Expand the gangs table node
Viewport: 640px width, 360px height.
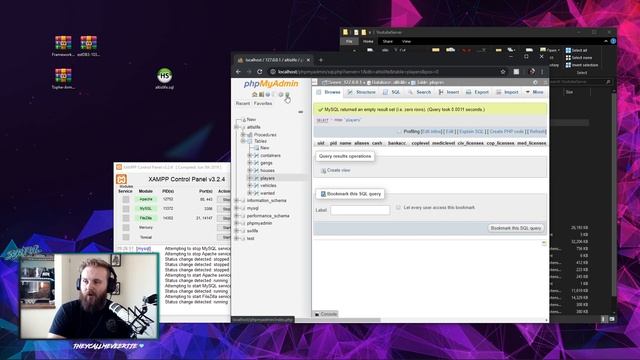point(250,163)
